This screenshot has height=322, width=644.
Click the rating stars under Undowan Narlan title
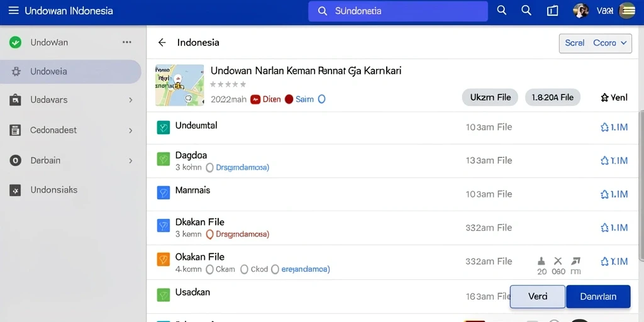coord(228,84)
